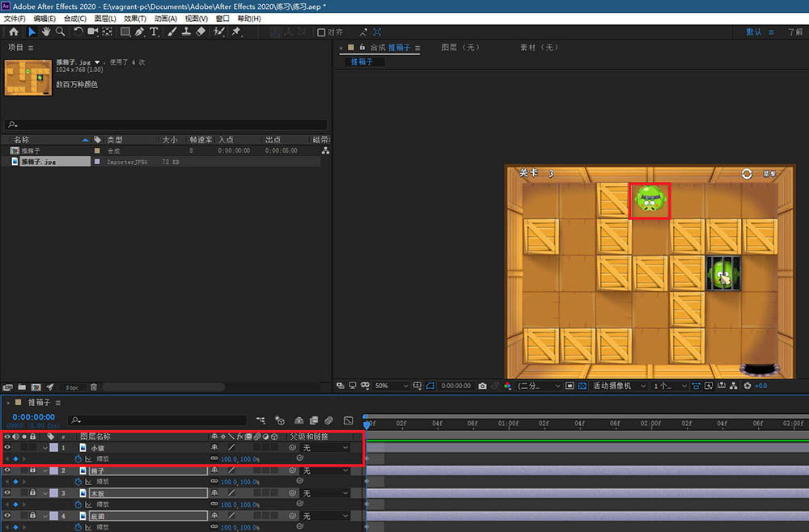The height and width of the screenshot is (532, 809).
Task: Hide the 箱子 layer with eye icon
Action: 7,470
